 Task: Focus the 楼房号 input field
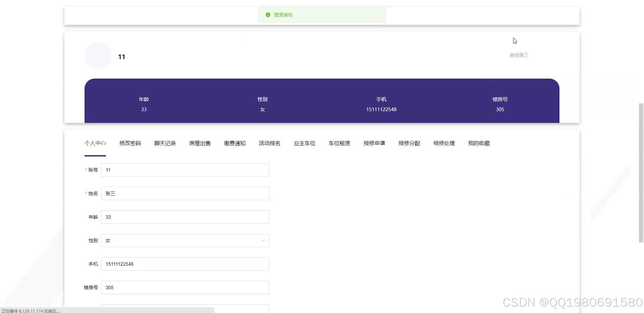185,287
